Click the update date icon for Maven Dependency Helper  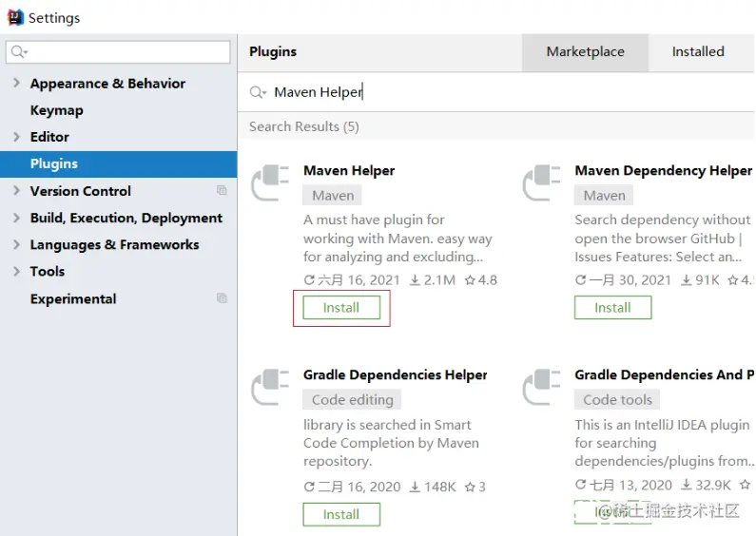[x=580, y=280]
